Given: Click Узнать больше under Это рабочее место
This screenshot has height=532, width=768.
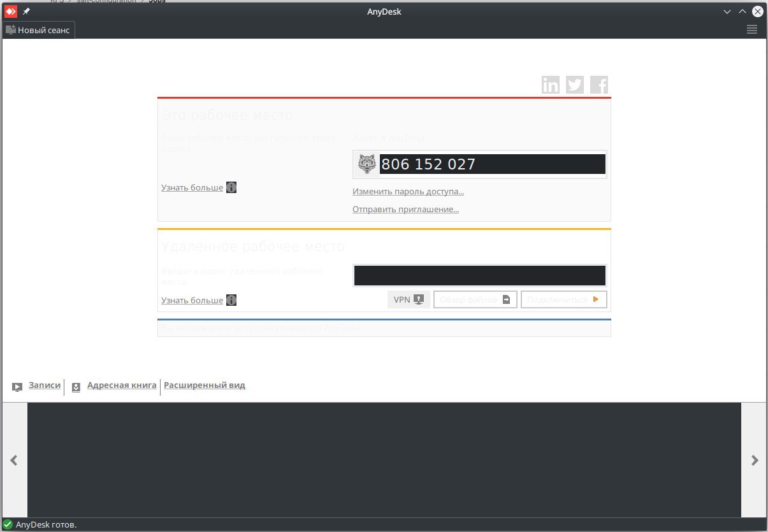Looking at the screenshot, I should [192, 188].
